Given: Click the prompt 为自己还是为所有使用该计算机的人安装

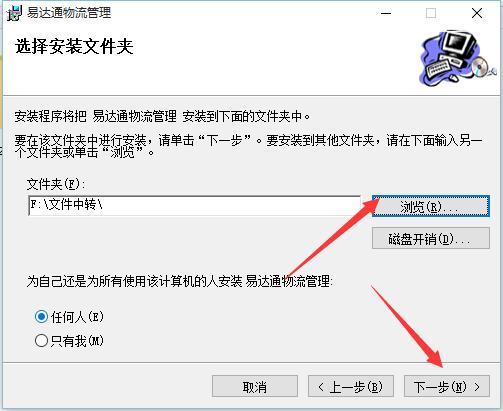Looking at the screenshot, I should pyautogui.click(x=180, y=281).
